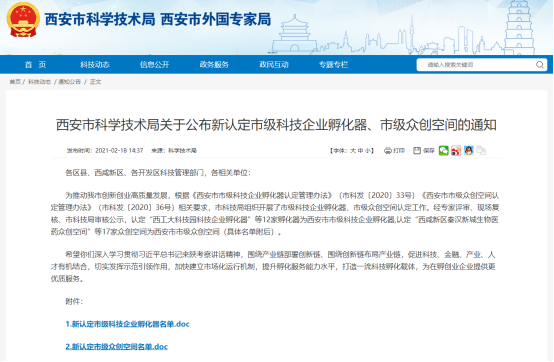
Task: Share article via QQ penguin icon
Action: pos(468,151)
